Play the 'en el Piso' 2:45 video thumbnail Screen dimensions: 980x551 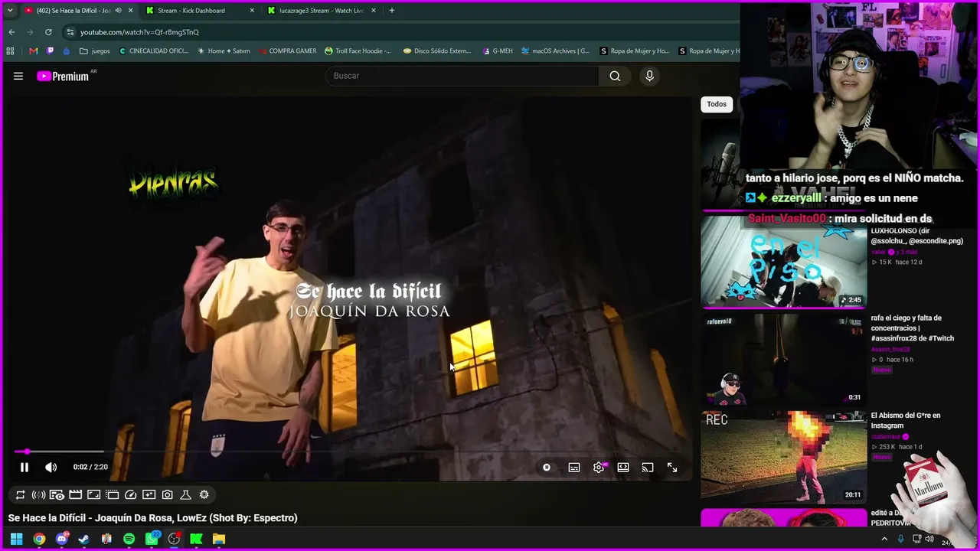coord(783,261)
